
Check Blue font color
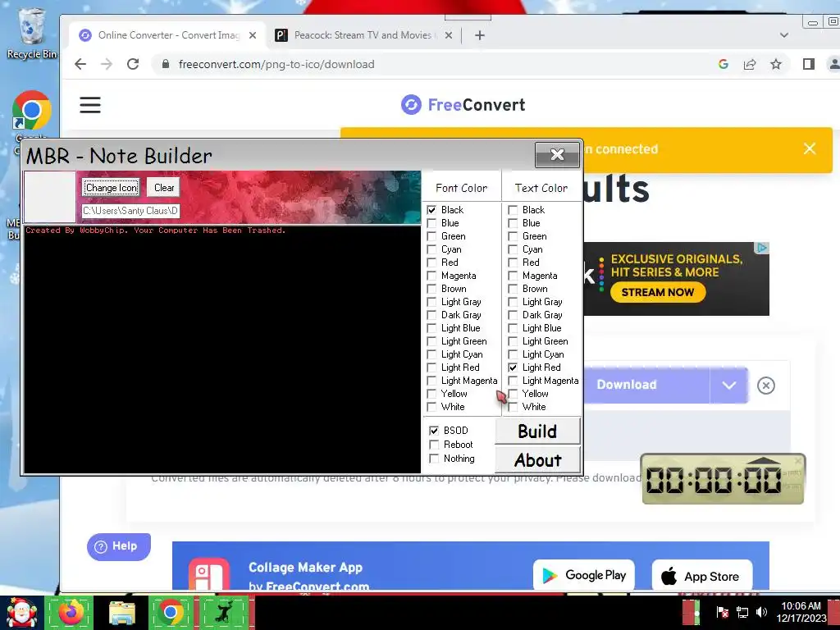point(431,223)
